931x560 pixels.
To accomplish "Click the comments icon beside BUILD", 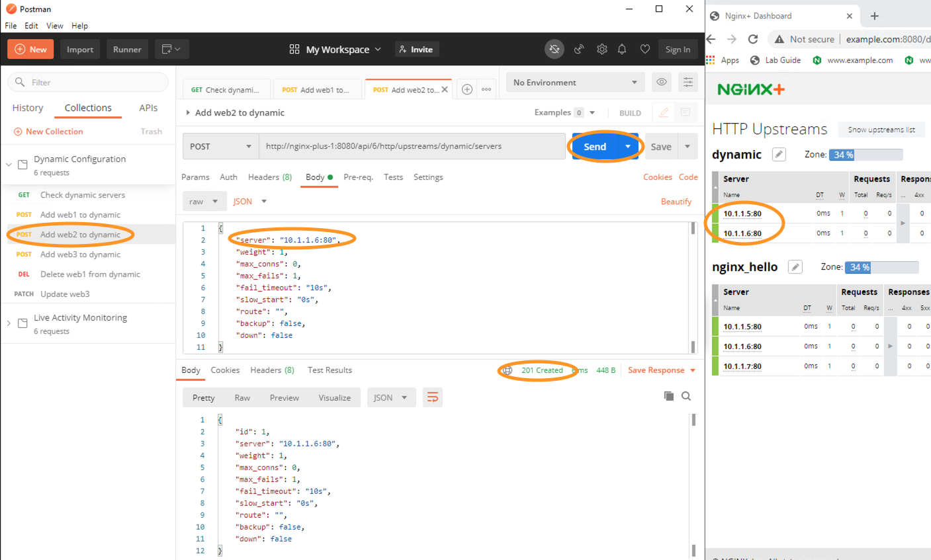I will (x=686, y=112).
